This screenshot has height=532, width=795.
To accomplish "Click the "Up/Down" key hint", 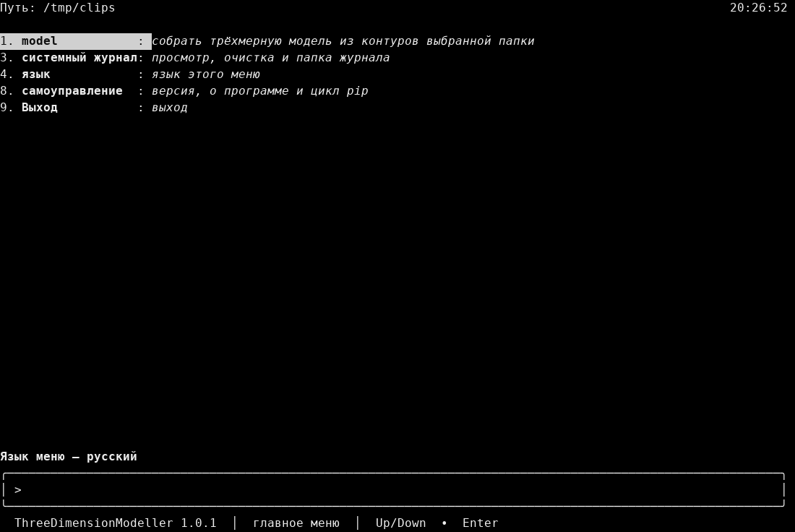I will pos(400,523).
